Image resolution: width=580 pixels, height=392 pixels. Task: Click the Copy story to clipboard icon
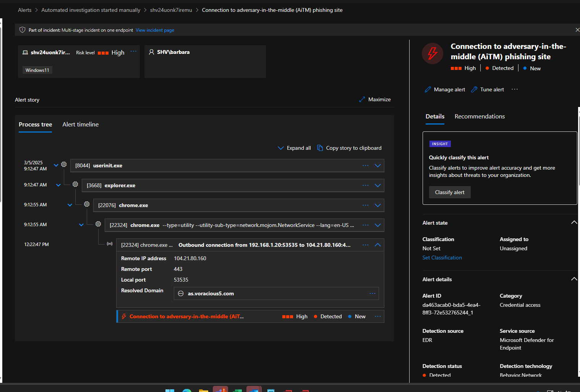pyautogui.click(x=320, y=148)
